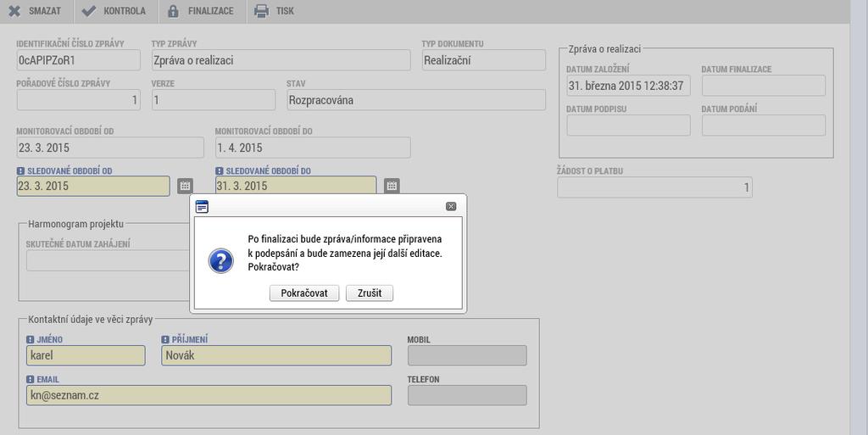
Task: Select the Tisk toolbar label
Action: pyautogui.click(x=285, y=10)
